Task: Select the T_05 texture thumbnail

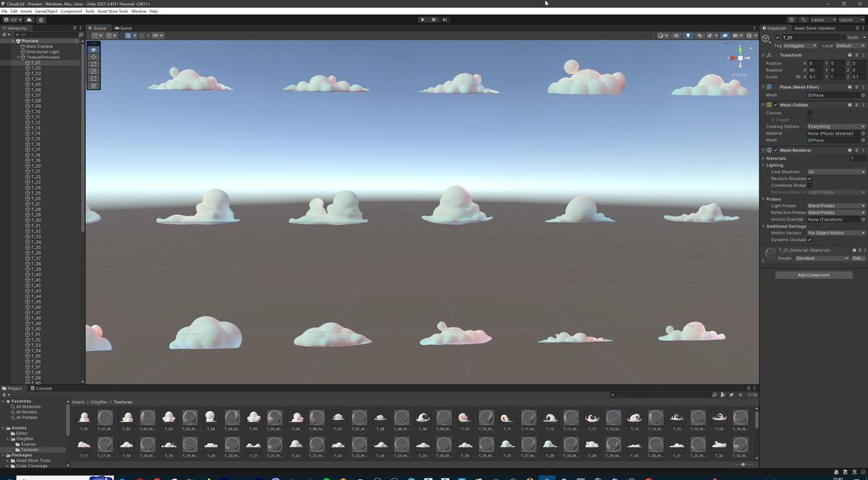Action: [252, 417]
